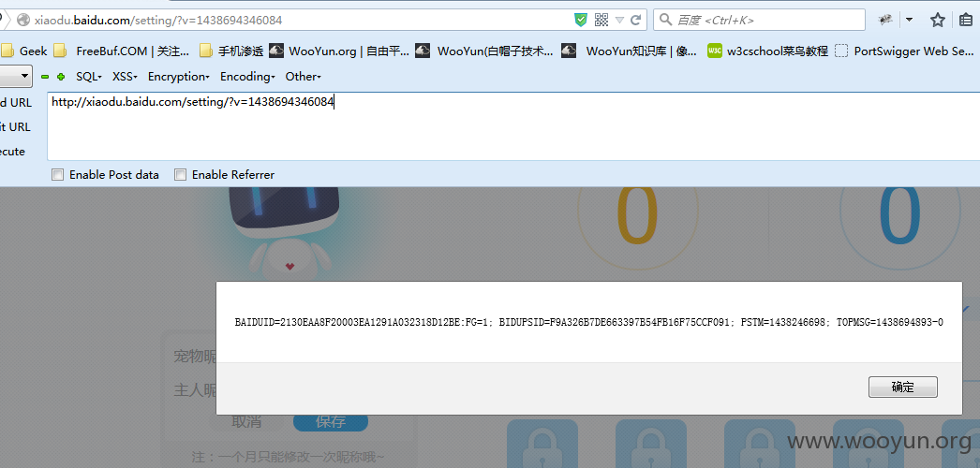Click the green plus HackBar icon

pyautogui.click(x=61, y=77)
